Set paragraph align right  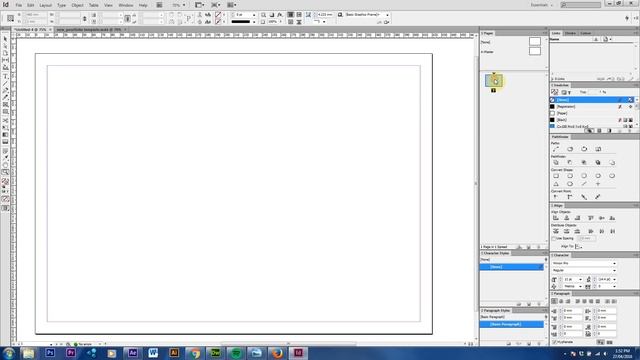[x=568, y=301]
